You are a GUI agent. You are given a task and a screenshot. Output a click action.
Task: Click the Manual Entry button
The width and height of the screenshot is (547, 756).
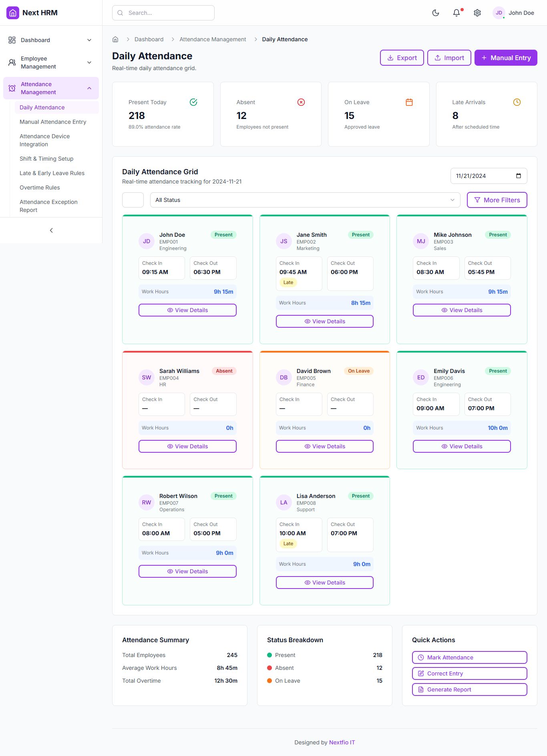[x=506, y=58]
